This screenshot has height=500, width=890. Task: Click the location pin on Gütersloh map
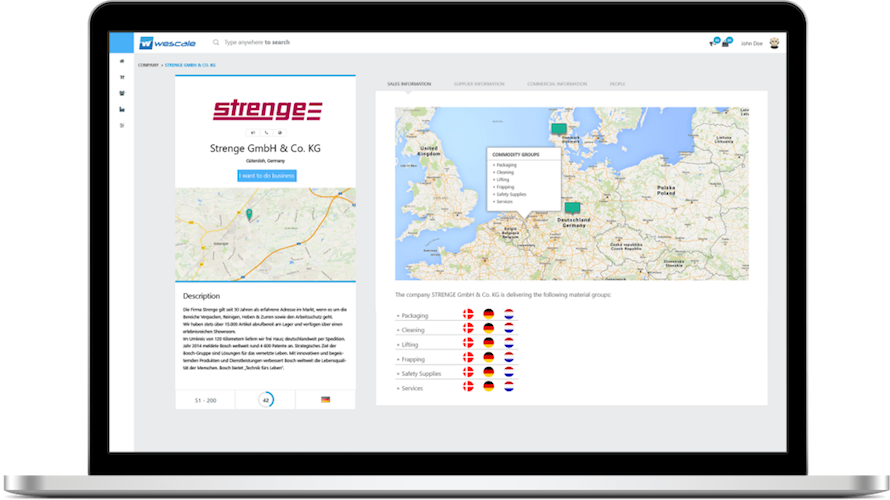pyautogui.click(x=249, y=215)
